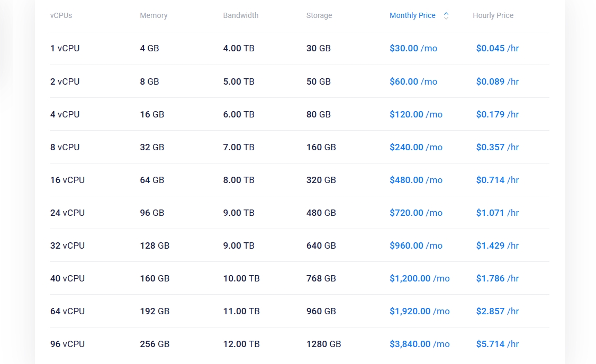Viewport: 596px width, 364px height.
Task: Click the $5.714 /hr hourly rate
Action: tap(497, 344)
